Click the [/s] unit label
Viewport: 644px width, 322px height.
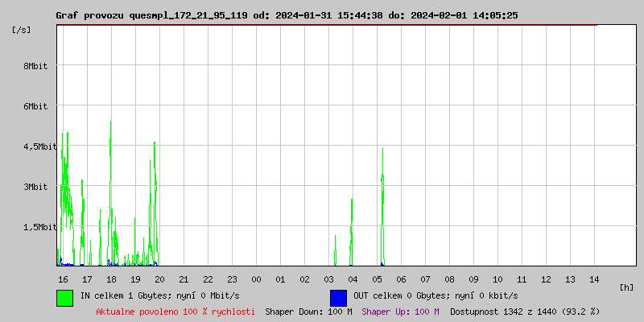point(23,30)
